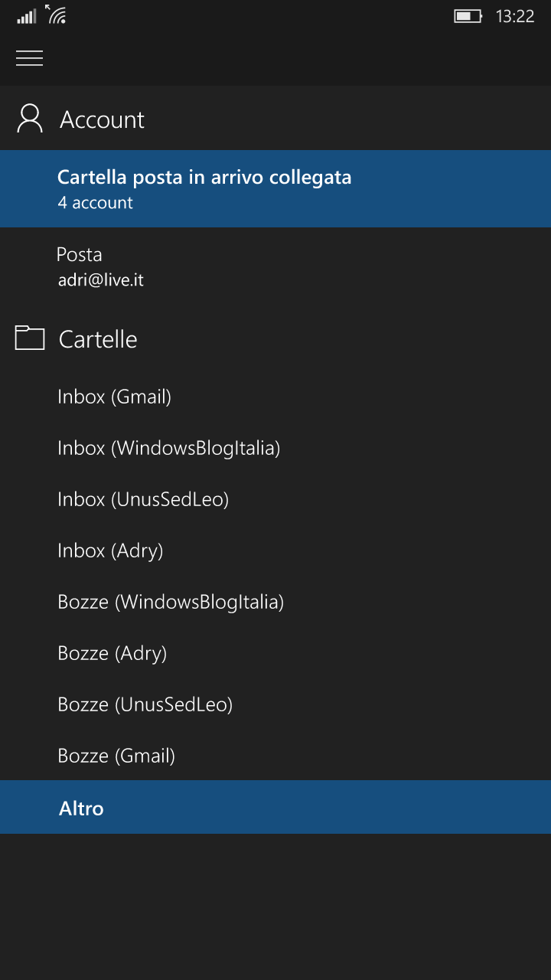Image resolution: width=551 pixels, height=980 pixels.
Task: Expand Altro to show more folders
Action: coord(275,808)
